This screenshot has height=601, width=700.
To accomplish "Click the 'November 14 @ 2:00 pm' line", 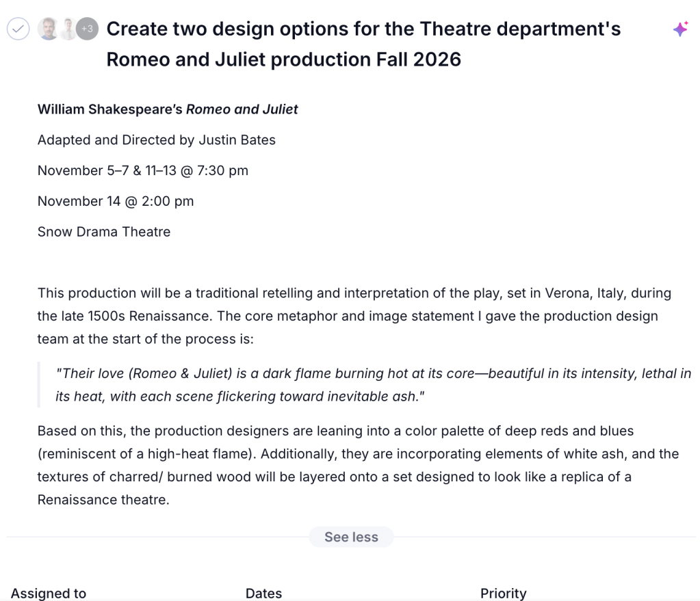I will 116,201.
